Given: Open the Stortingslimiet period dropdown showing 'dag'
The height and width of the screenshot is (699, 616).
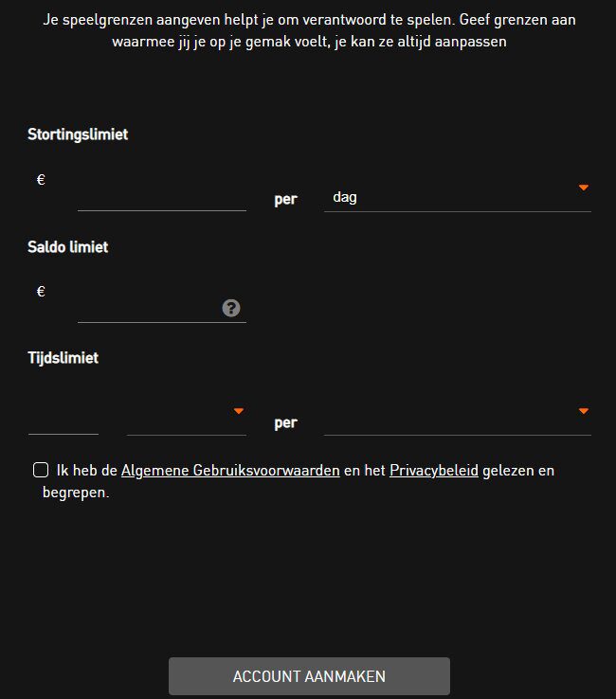Looking at the screenshot, I should click(x=458, y=197).
